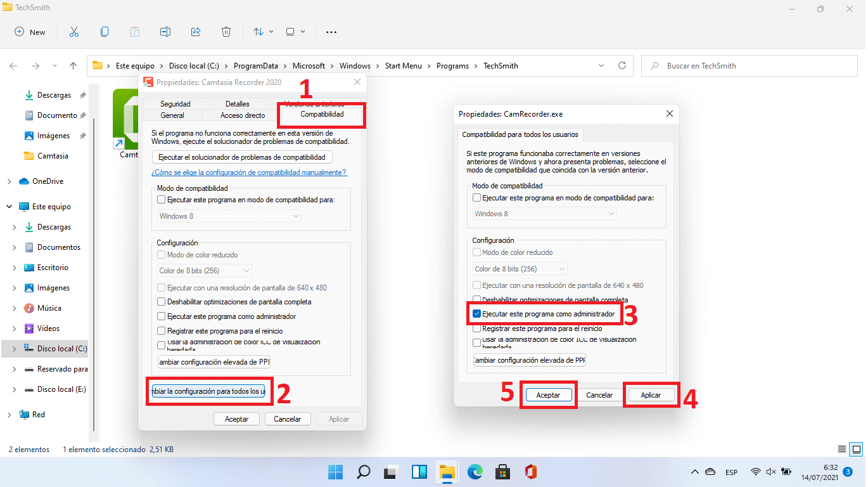Enable 'Registrar este programa para el reinicio' in Camtasia Recorder

[x=162, y=331]
